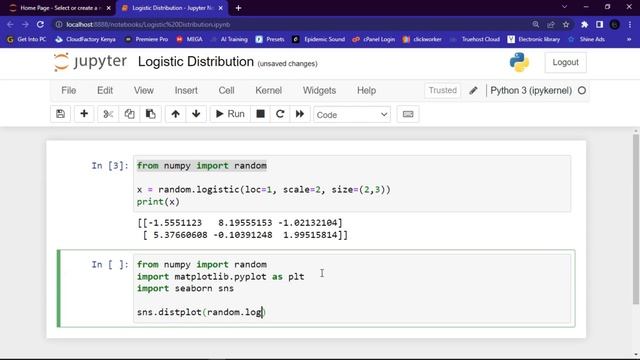Click the sns.distplot code line
This screenshot has width=640, height=360.
tap(201, 312)
